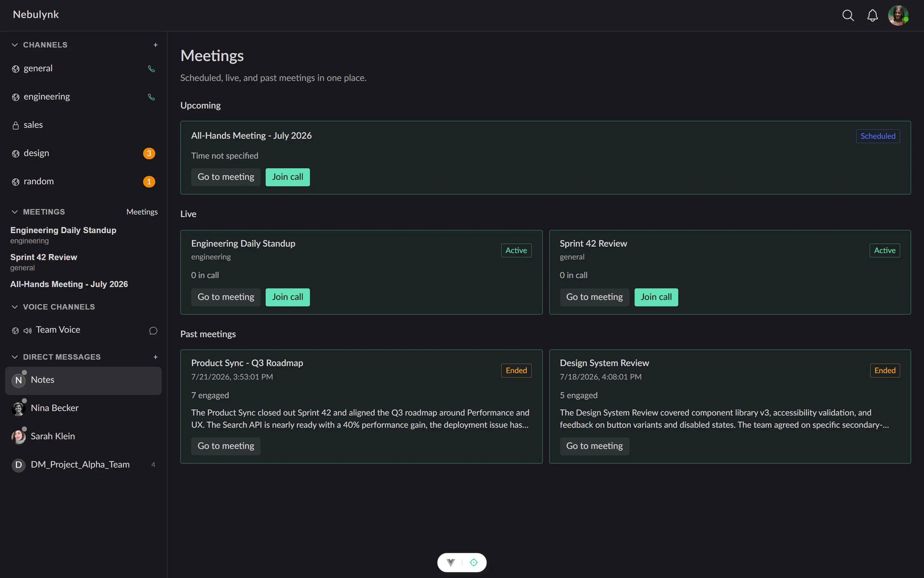
Task: Collapse the CHANNELS section
Action: (14, 45)
